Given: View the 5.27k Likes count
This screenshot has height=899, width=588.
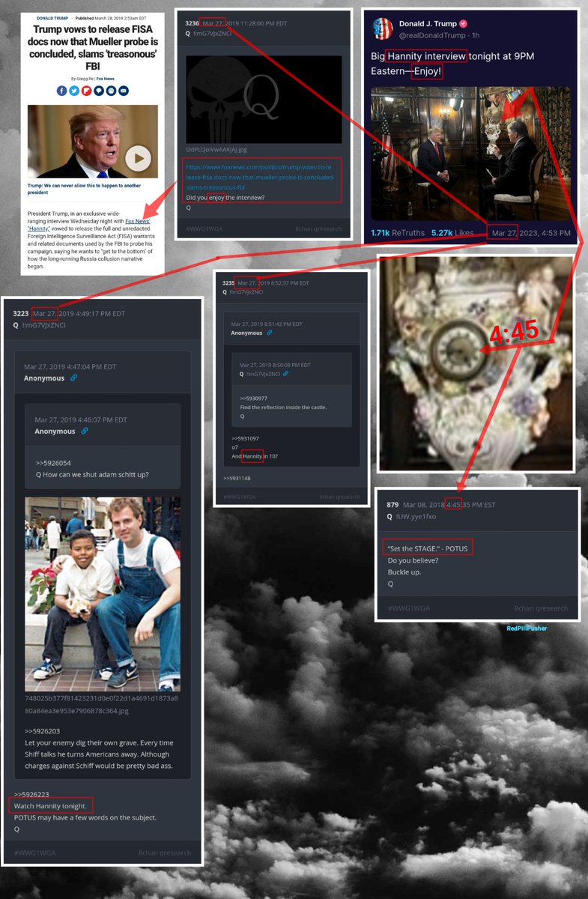Looking at the screenshot, I should pos(452,233).
